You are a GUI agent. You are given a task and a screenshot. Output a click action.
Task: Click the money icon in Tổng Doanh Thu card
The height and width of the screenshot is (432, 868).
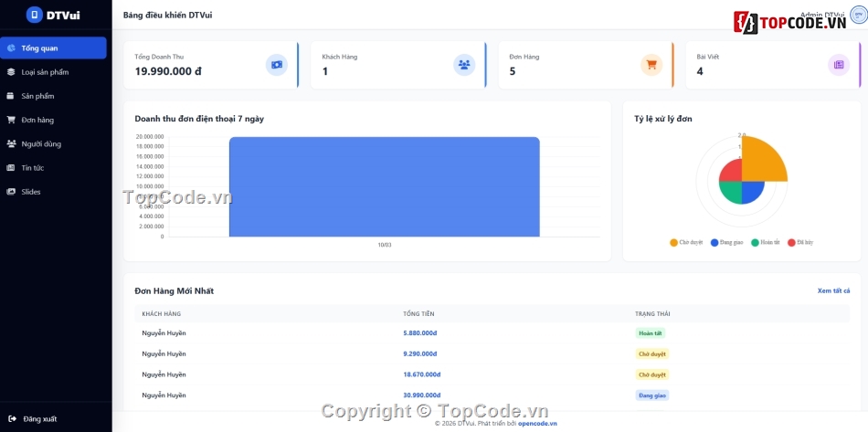[x=277, y=65]
